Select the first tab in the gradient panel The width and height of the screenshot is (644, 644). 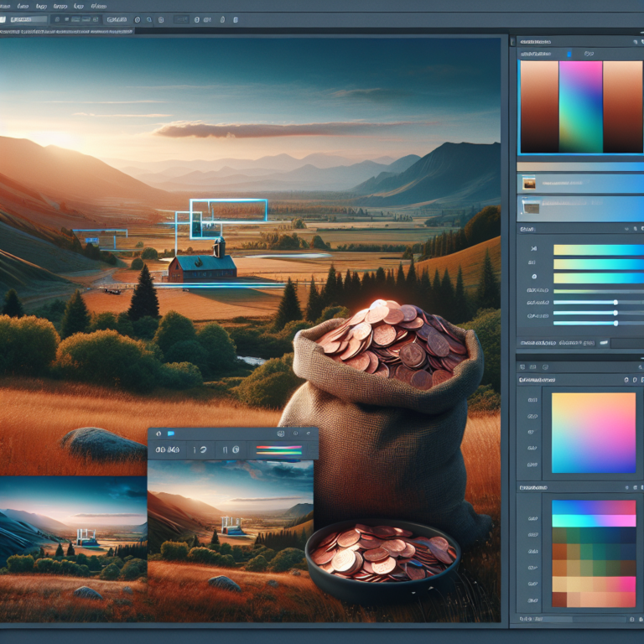[536, 54]
